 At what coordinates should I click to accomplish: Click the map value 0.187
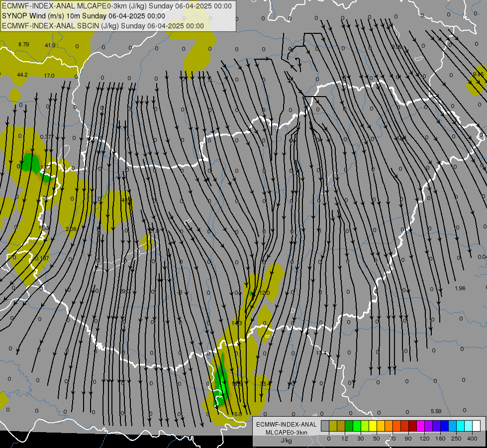coord(42,258)
